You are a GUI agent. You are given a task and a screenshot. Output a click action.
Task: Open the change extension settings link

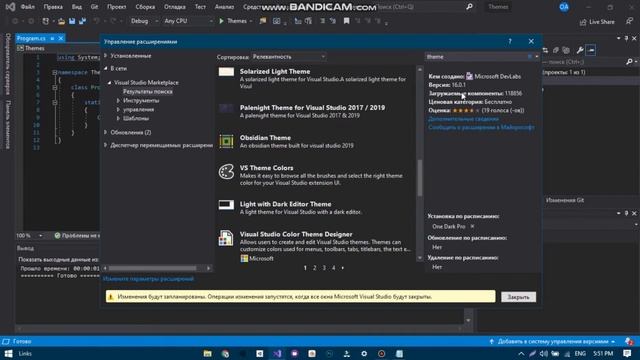tap(149, 279)
